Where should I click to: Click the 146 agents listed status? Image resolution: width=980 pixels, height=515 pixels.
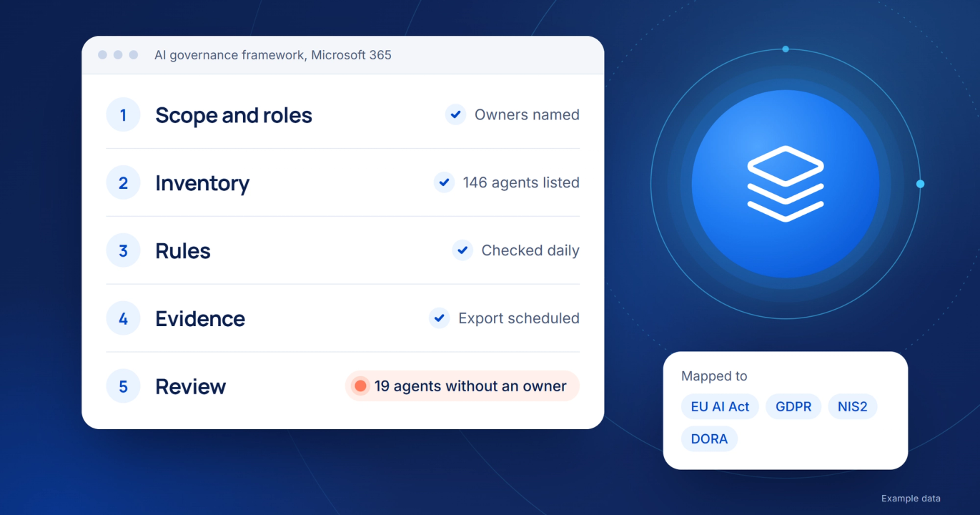[x=521, y=182]
